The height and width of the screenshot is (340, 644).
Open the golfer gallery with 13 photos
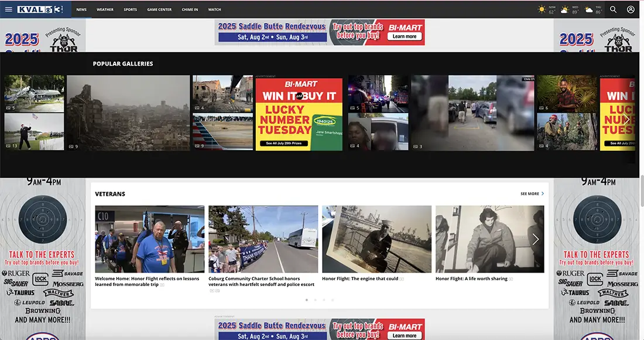click(x=34, y=131)
